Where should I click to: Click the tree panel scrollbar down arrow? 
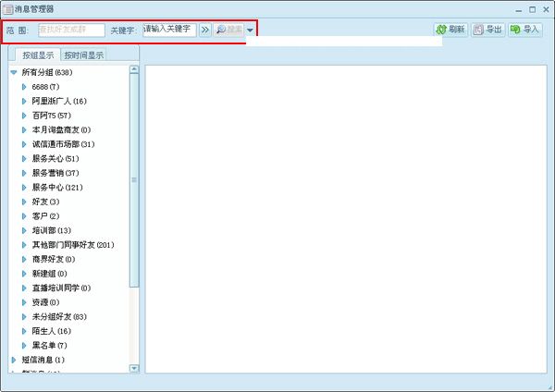[134, 367]
